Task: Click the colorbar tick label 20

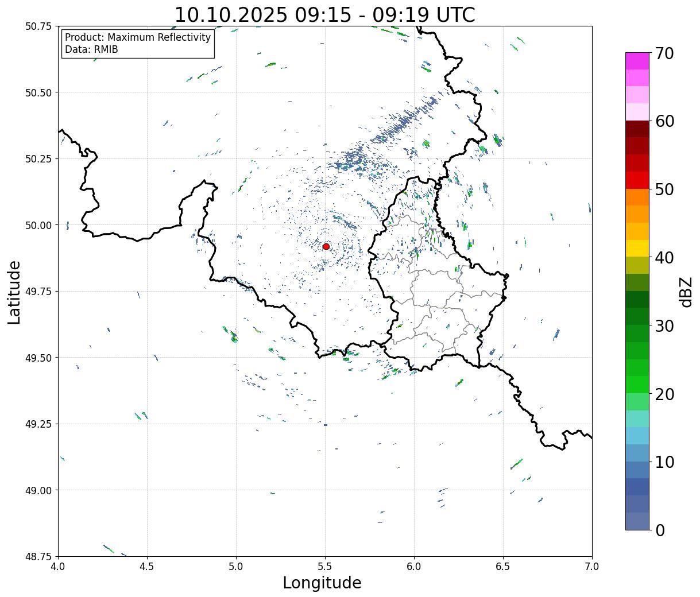Action: (x=664, y=394)
